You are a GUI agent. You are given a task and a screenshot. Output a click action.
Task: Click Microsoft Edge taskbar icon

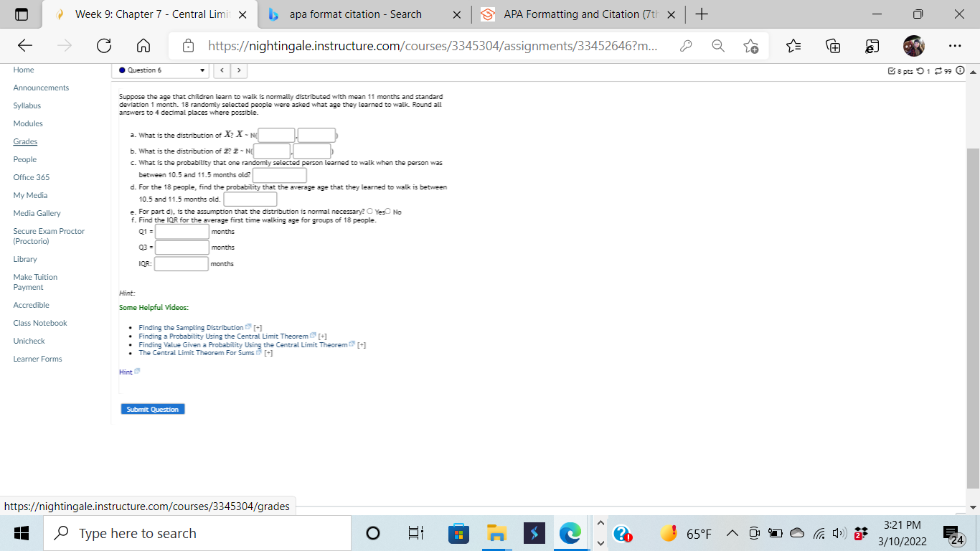(x=571, y=533)
